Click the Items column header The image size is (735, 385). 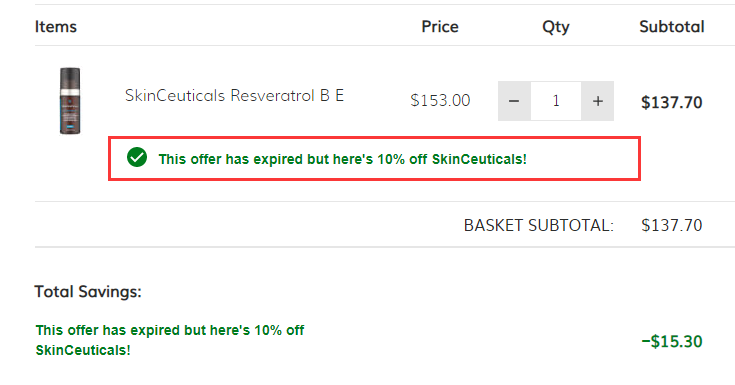point(56,27)
